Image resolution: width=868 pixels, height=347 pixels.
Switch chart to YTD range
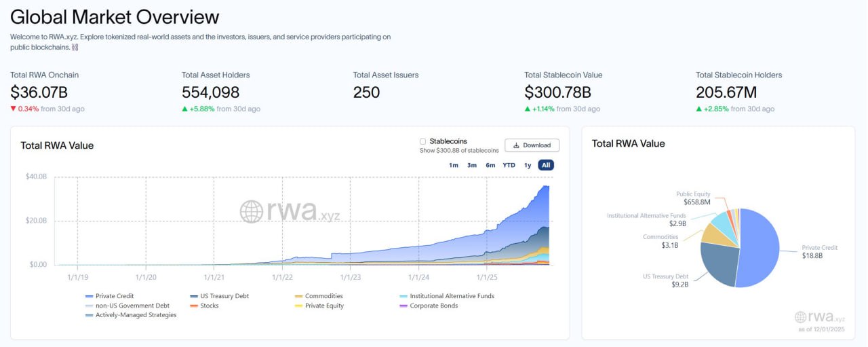[x=509, y=165]
